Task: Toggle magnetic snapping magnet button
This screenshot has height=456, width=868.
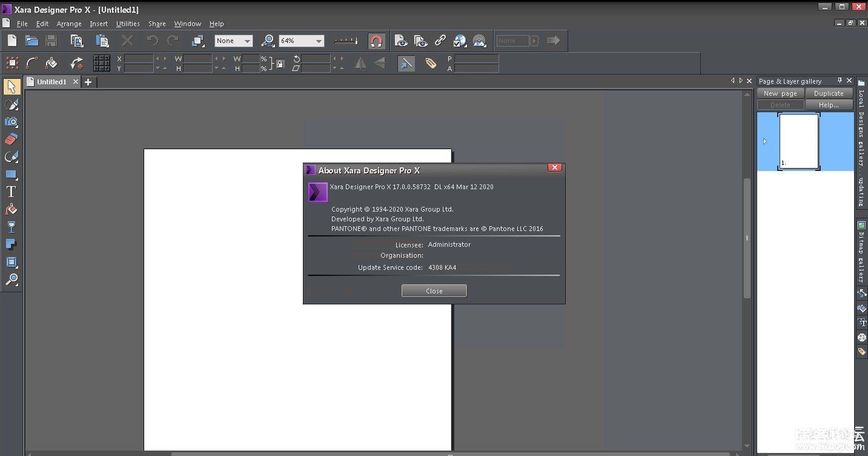Action: [376, 41]
